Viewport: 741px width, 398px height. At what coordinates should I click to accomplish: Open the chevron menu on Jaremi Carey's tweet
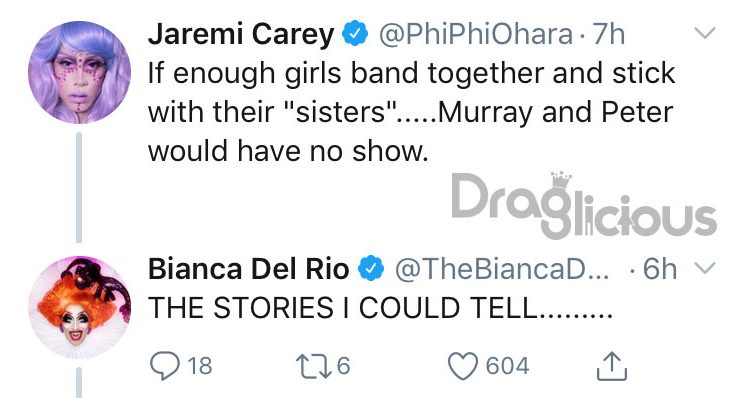tap(705, 33)
